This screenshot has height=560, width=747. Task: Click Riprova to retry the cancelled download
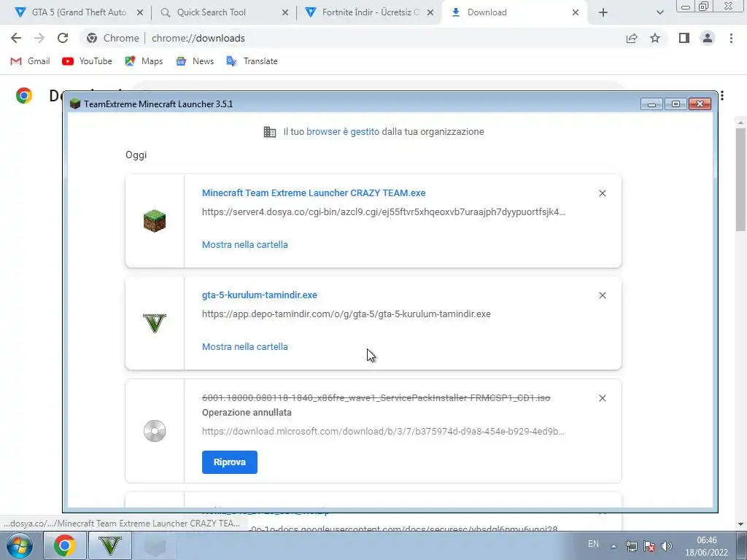coord(230,462)
